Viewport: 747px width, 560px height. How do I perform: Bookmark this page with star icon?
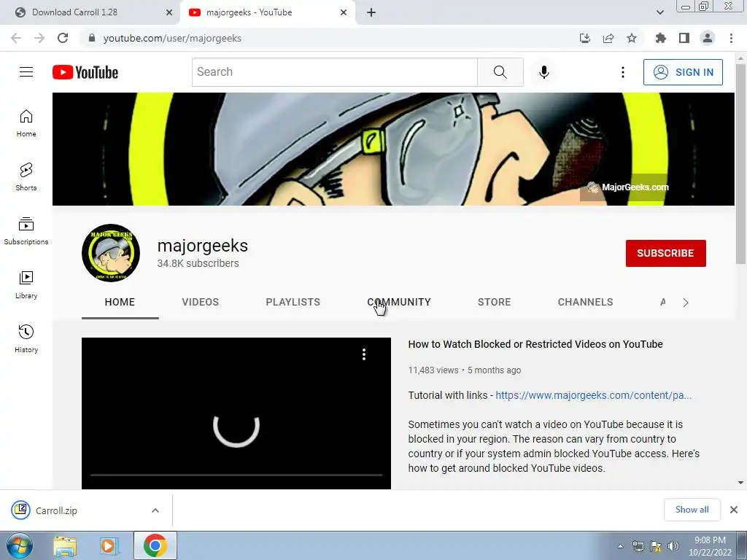[632, 38]
